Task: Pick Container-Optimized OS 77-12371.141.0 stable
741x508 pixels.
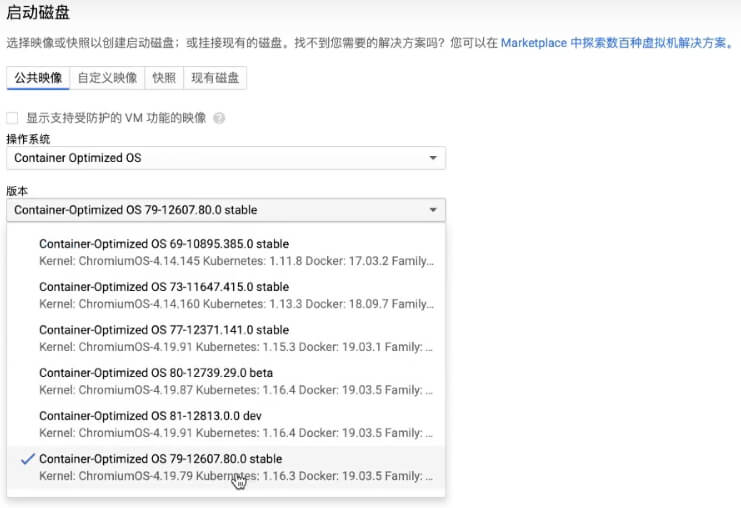Action: (x=226, y=338)
